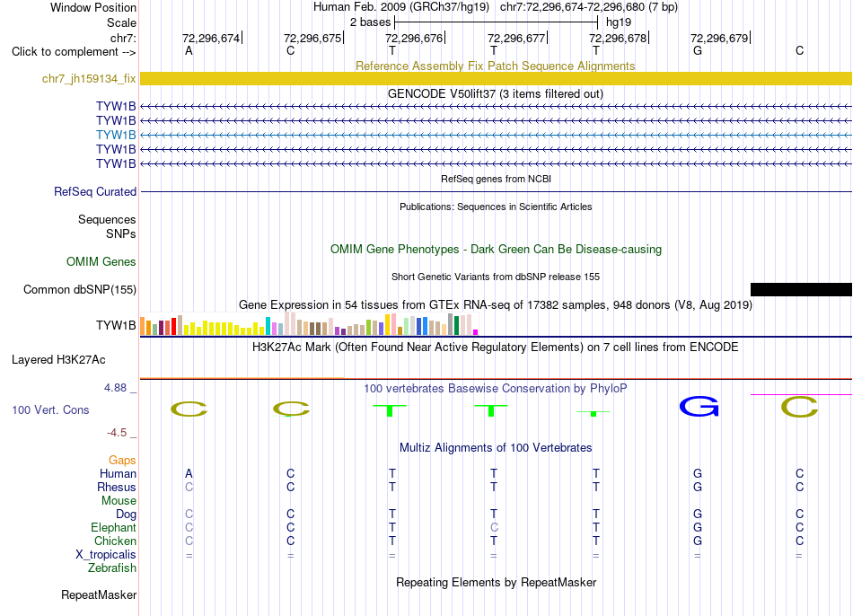Select the dark green bar in GTEx chart

click(456, 325)
